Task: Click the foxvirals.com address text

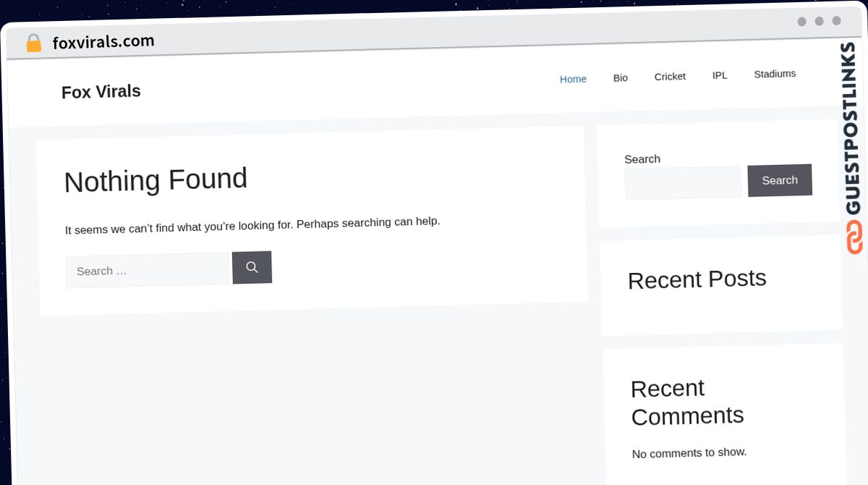Action: [103, 42]
